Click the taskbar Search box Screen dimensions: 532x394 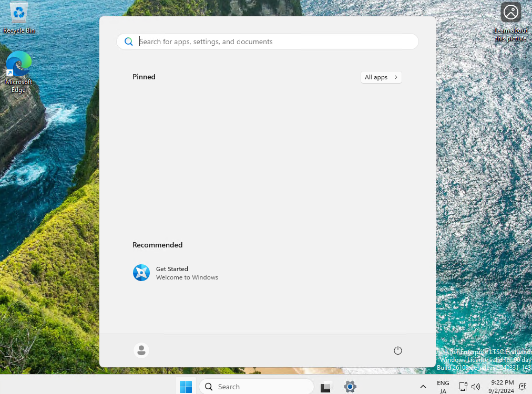tap(257, 387)
